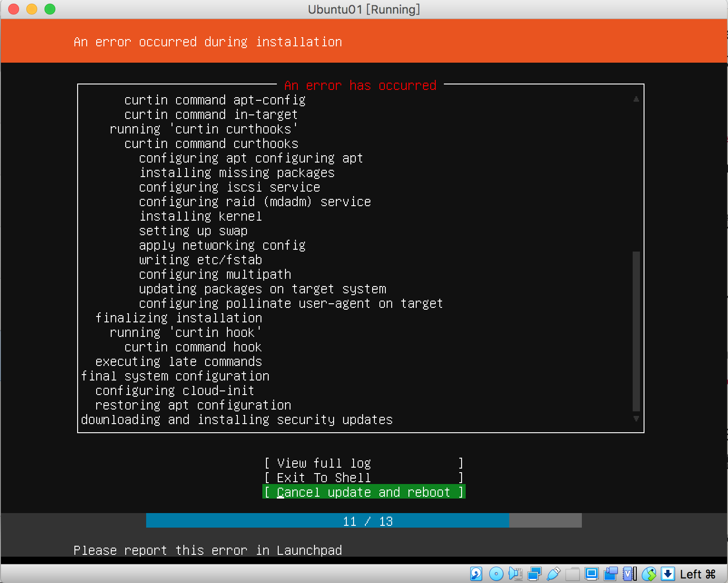Click the line 'curtin command apt-config'

coord(215,100)
